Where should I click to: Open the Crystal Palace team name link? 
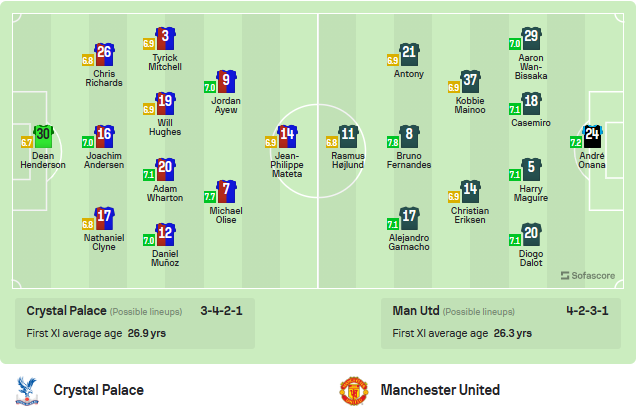coord(98,390)
